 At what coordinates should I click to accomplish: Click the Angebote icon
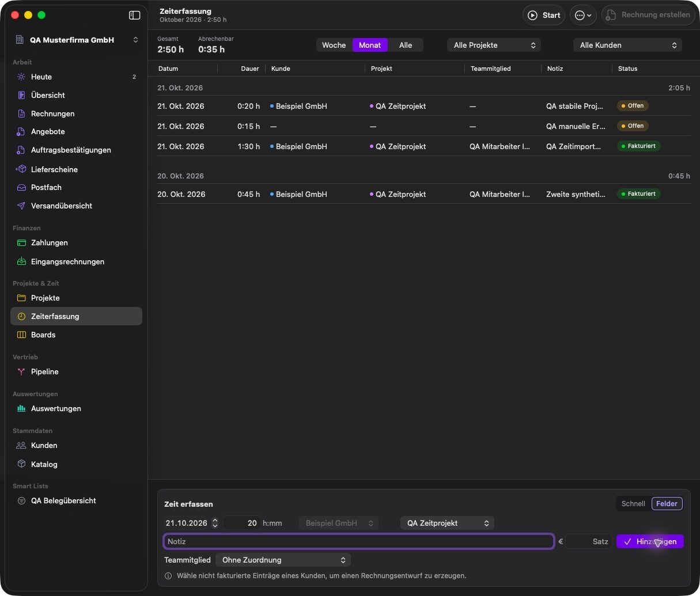21,131
